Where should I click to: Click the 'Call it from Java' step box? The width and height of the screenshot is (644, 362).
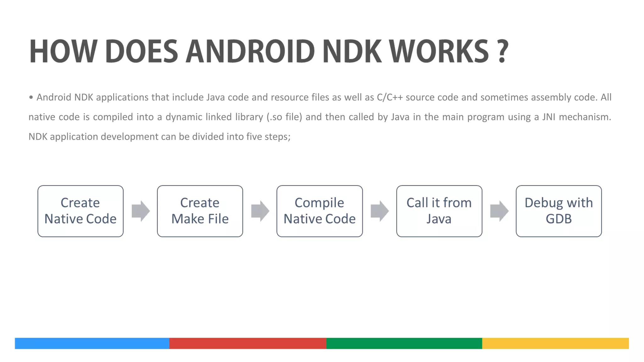click(x=439, y=211)
